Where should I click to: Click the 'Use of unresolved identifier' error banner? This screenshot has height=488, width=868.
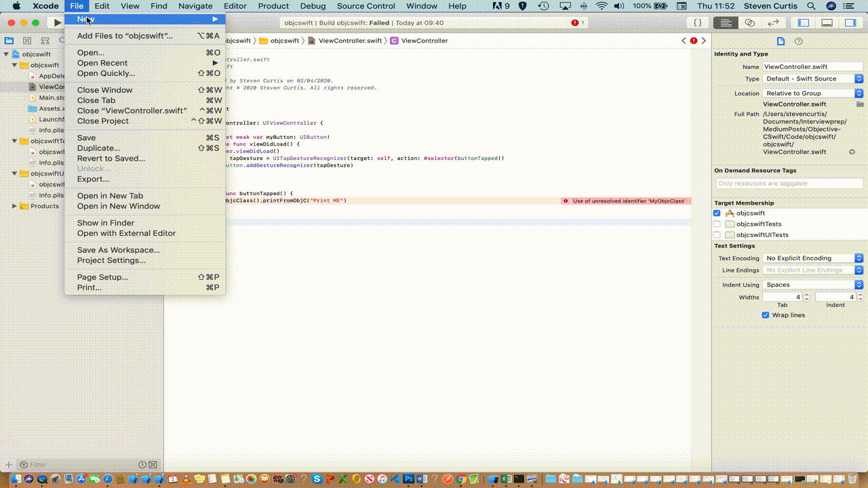(x=626, y=201)
